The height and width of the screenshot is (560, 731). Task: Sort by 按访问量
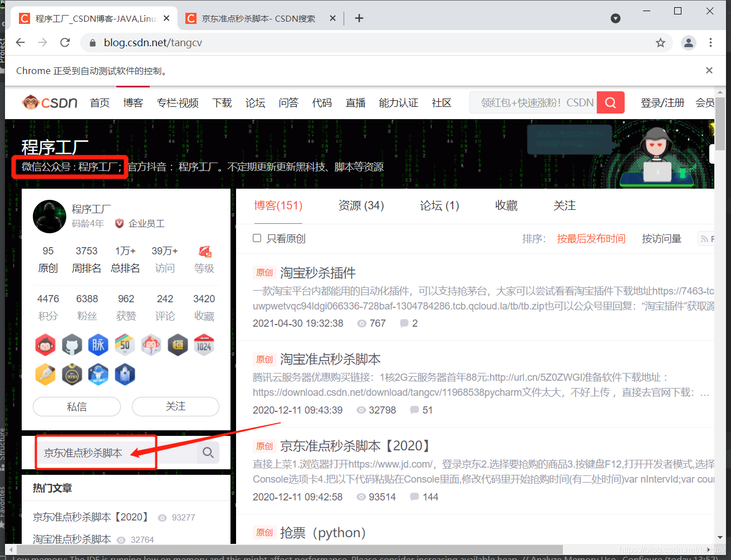661,239
